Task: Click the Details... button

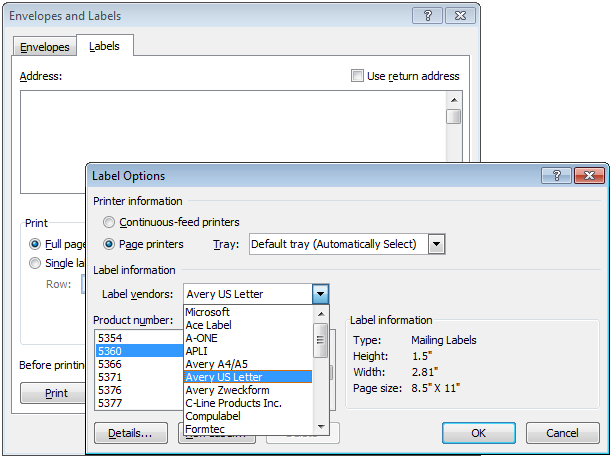Action: pyautogui.click(x=131, y=433)
